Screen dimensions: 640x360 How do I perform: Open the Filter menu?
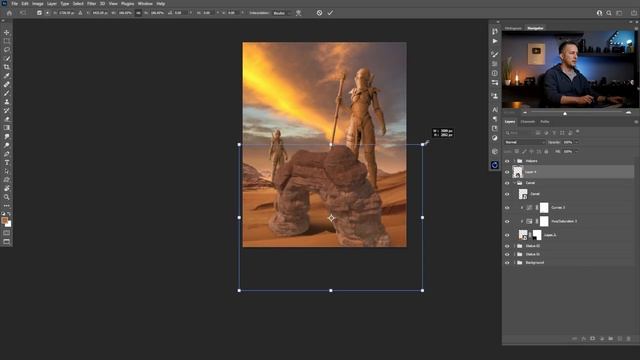[91, 4]
